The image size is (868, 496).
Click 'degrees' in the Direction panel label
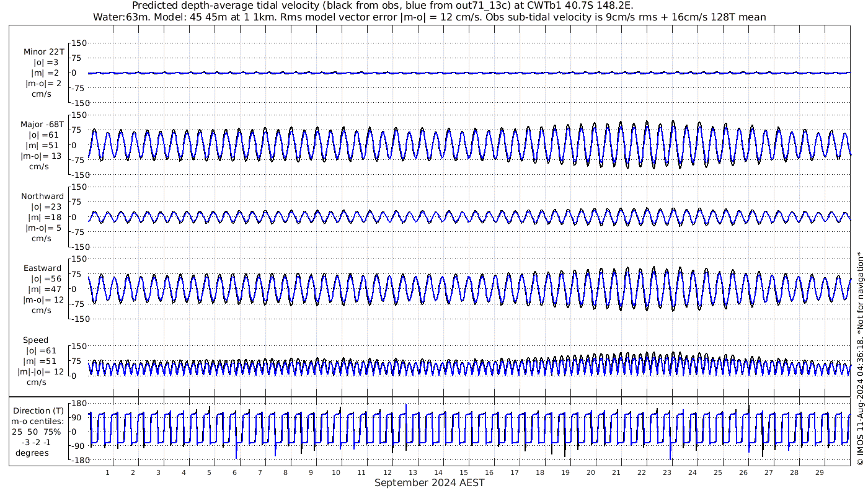pos(32,453)
